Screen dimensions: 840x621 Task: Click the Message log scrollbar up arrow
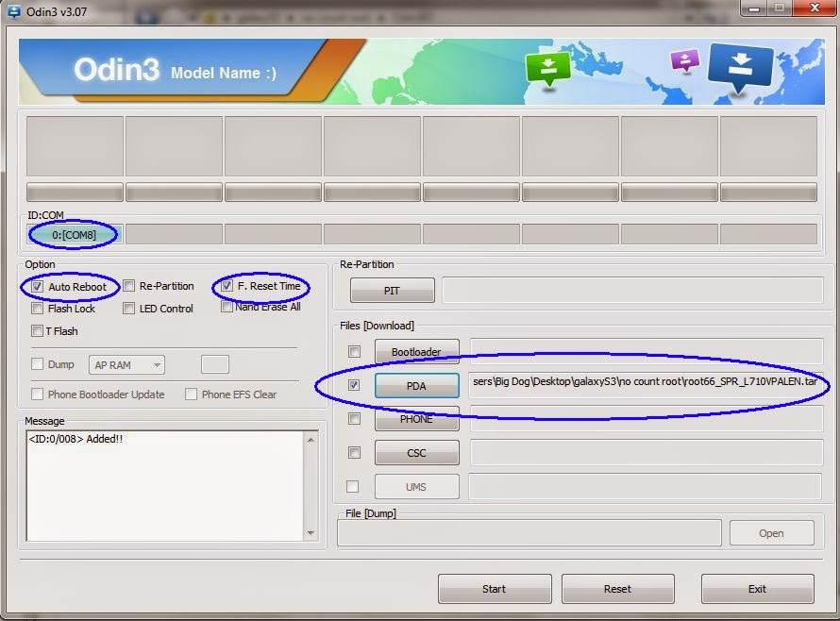tap(311, 440)
